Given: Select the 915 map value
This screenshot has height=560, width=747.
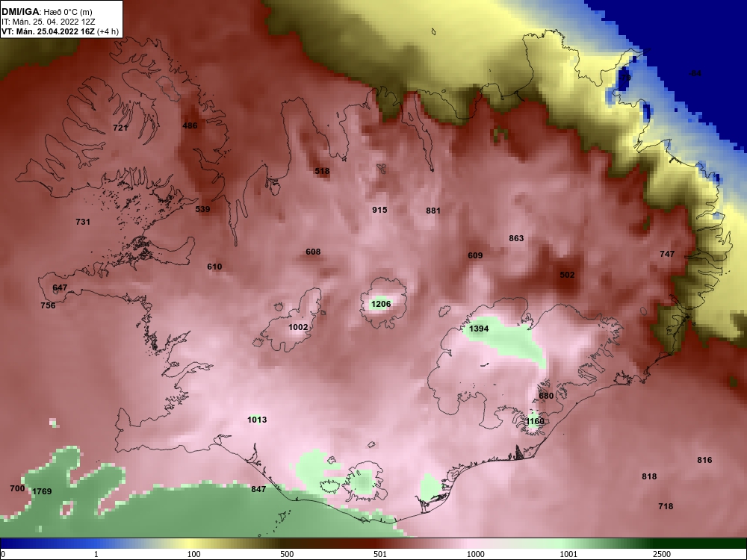Looking at the screenshot, I should [x=379, y=210].
